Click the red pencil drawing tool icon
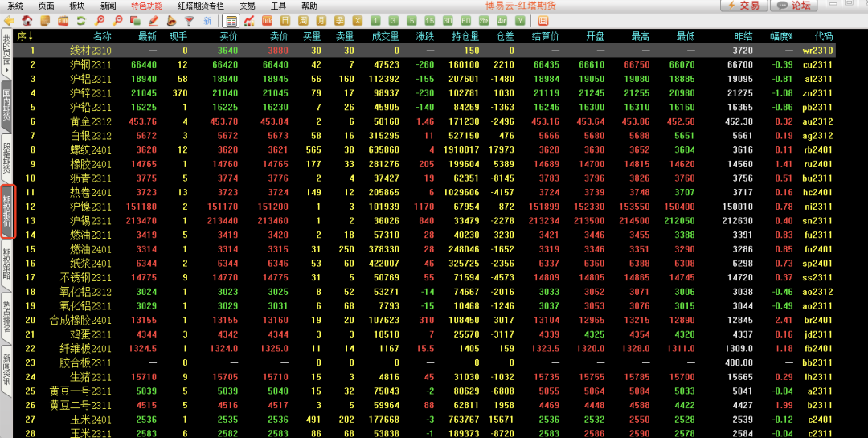 (x=154, y=20)
